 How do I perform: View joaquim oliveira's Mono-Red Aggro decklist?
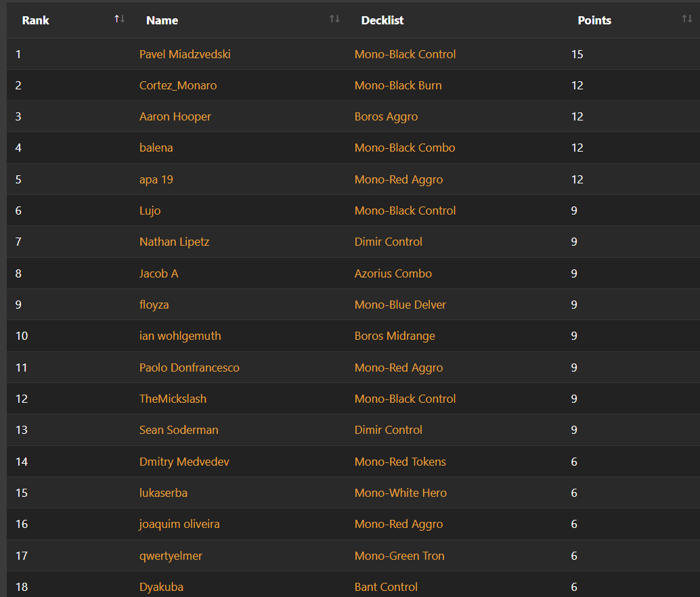(398, 525)
